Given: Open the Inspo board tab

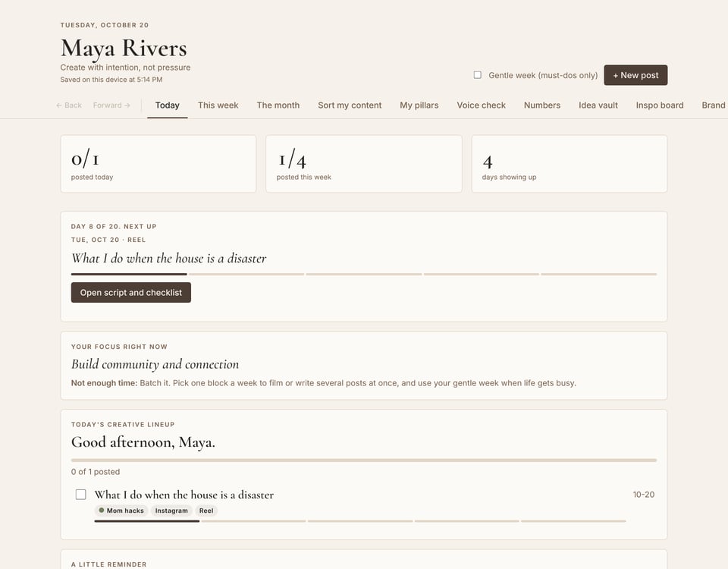Looking at the screenshot, I should click(660, 105).
